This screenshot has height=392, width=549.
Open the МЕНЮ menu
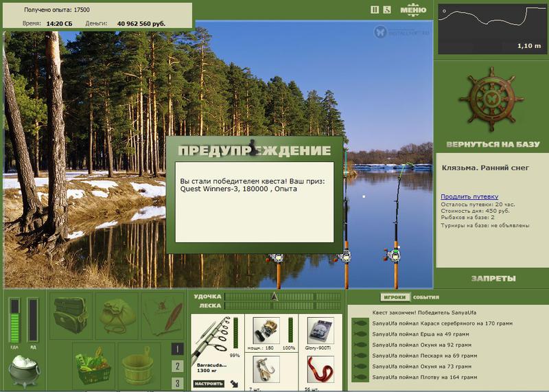[x=413, y=10]
